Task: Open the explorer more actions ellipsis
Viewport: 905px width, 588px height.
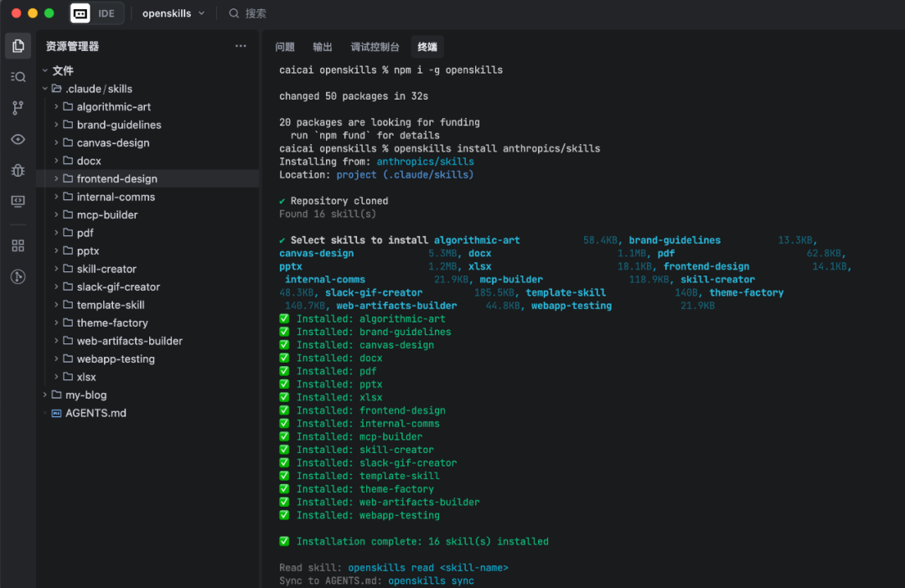Action: pos(240,46)
